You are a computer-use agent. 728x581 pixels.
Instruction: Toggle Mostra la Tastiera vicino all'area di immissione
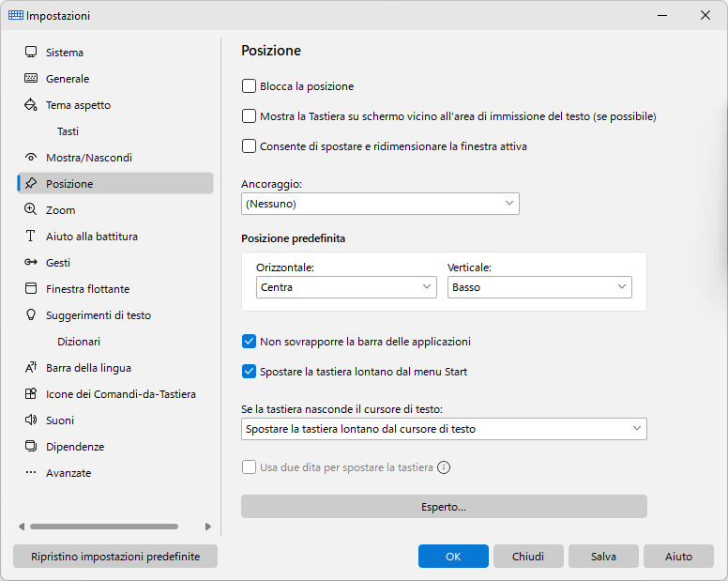click(249, 116)
